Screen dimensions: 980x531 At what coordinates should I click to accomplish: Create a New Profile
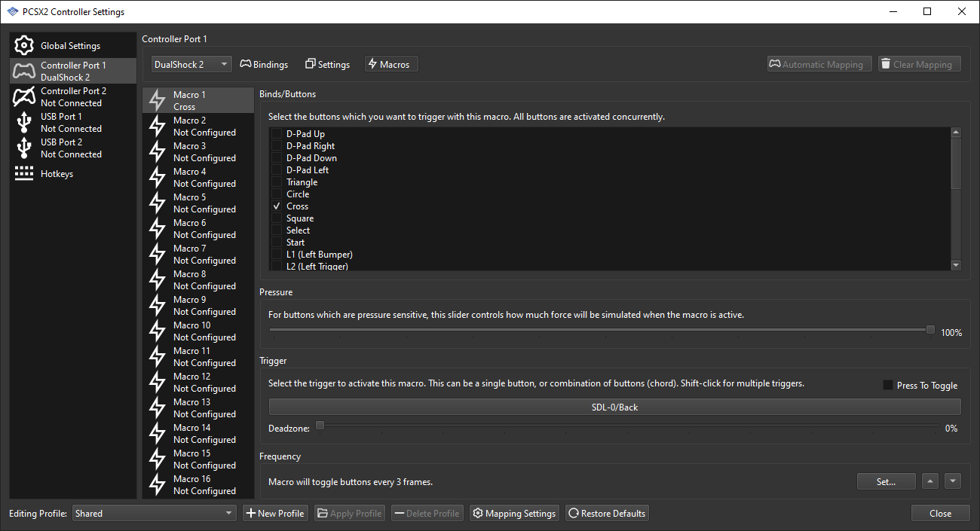275,513
